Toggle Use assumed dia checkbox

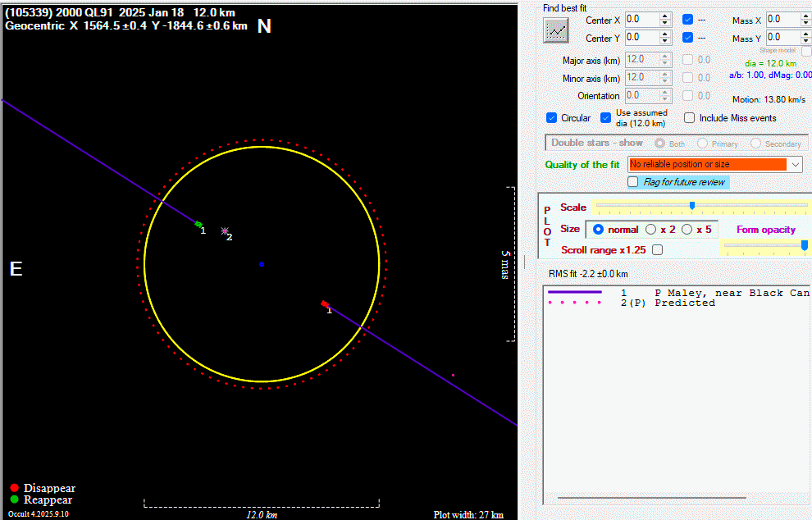606,118
